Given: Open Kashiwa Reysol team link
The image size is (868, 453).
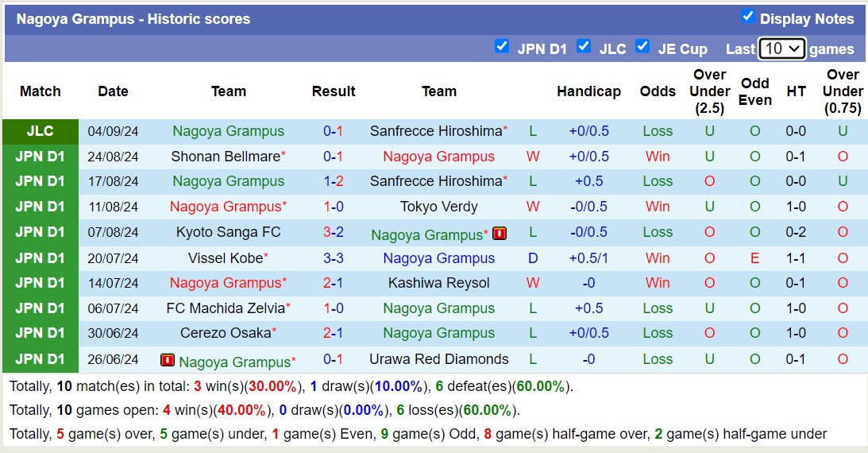Looking at the screenshot, I should pos(439,283).
